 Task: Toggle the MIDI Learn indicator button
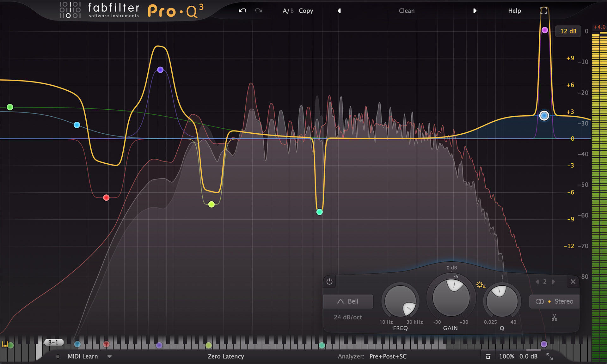point(58,356)
